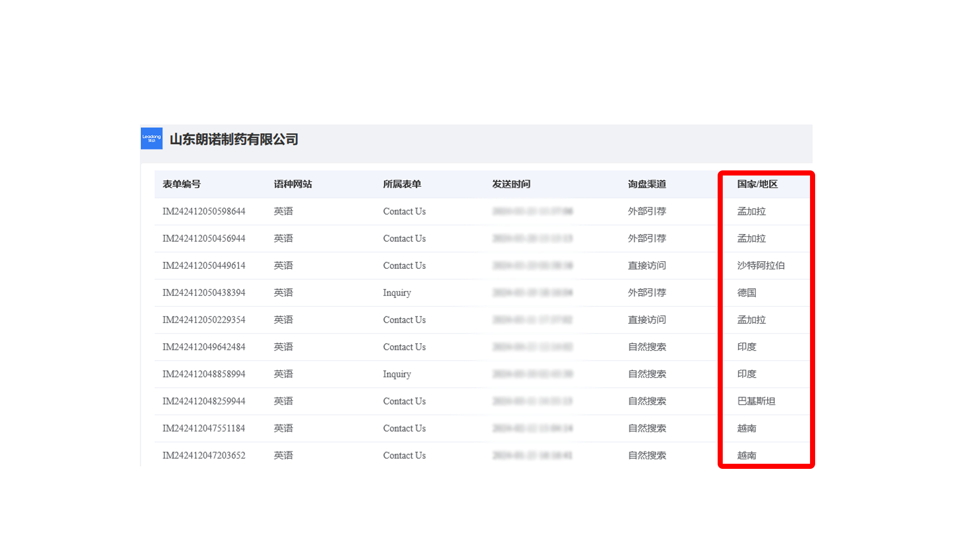The image size is (980, 551).
Task: Click the 自然搜索 channel for IM242412047551184
Action: (647, 428)
